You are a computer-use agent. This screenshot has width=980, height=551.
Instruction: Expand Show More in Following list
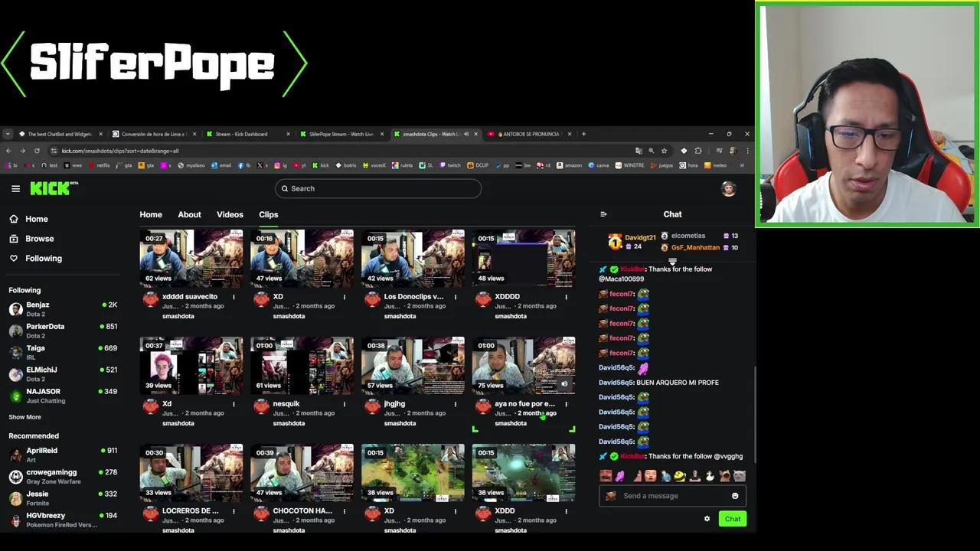coord(24,417)
